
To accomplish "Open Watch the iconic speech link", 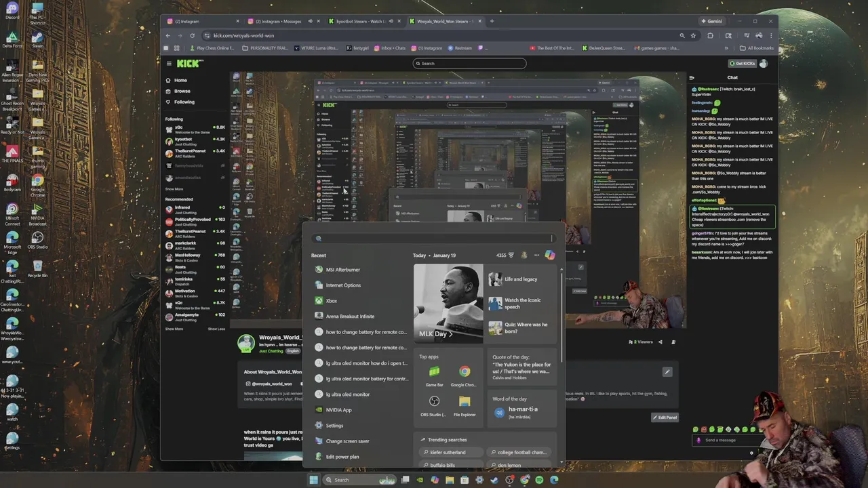I will (x=522, y=304).
